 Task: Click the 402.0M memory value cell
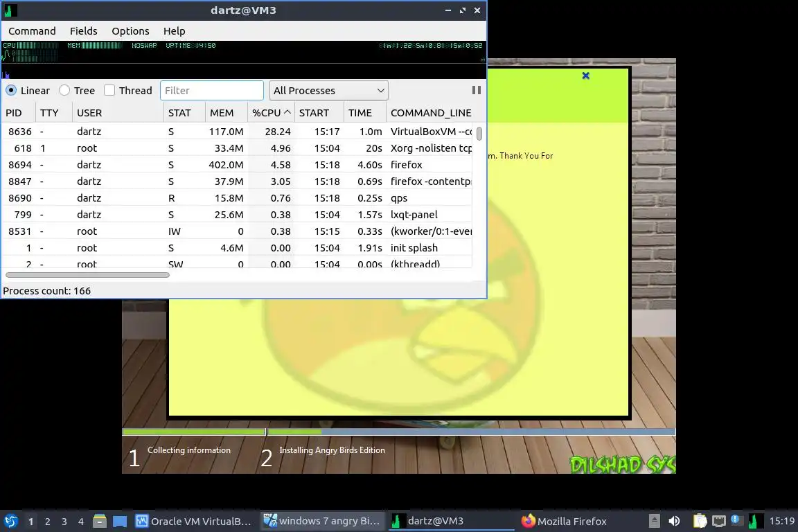pyautogui.click(x=226, y=165)
